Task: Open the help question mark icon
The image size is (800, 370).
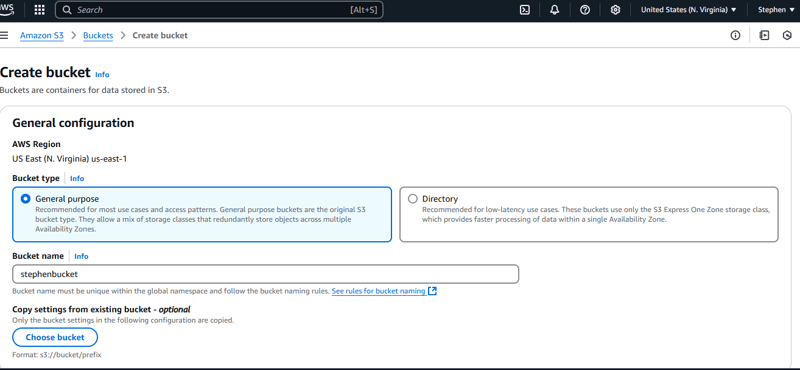Action: 585,10
